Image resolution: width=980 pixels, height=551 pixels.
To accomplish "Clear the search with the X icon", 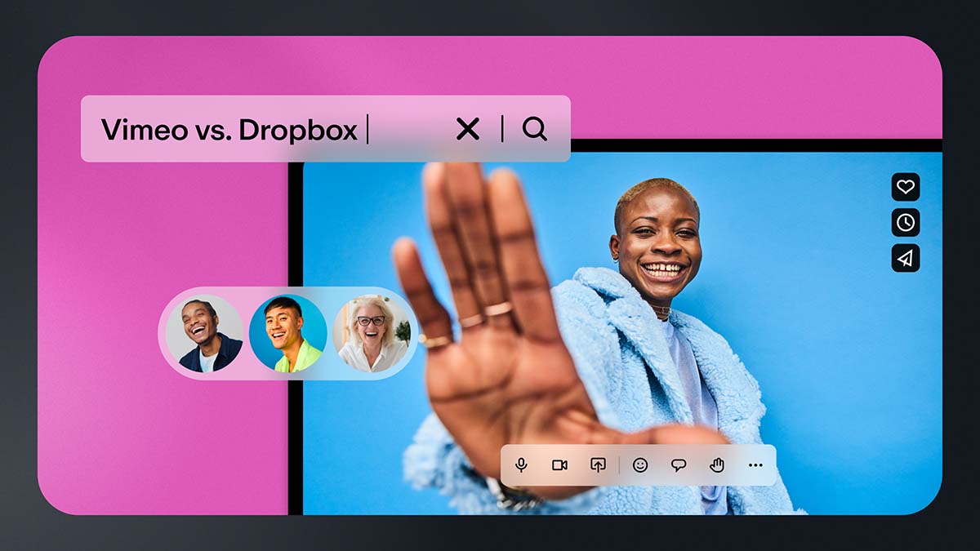I will tap(467, 129).
